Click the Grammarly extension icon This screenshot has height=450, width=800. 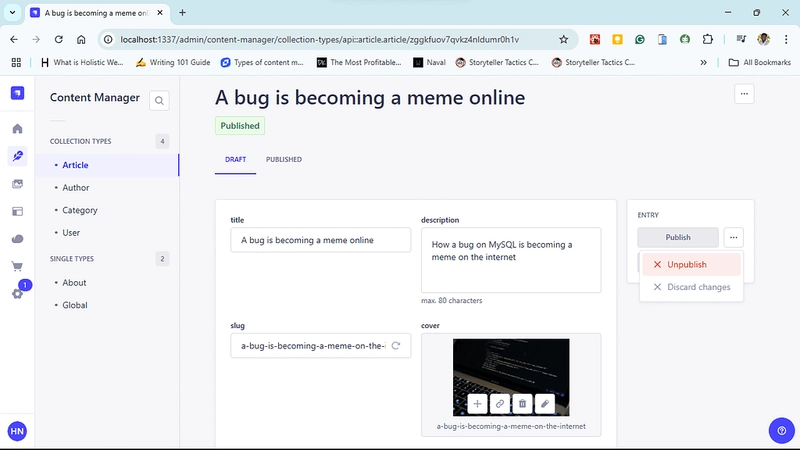coord(640,39)
